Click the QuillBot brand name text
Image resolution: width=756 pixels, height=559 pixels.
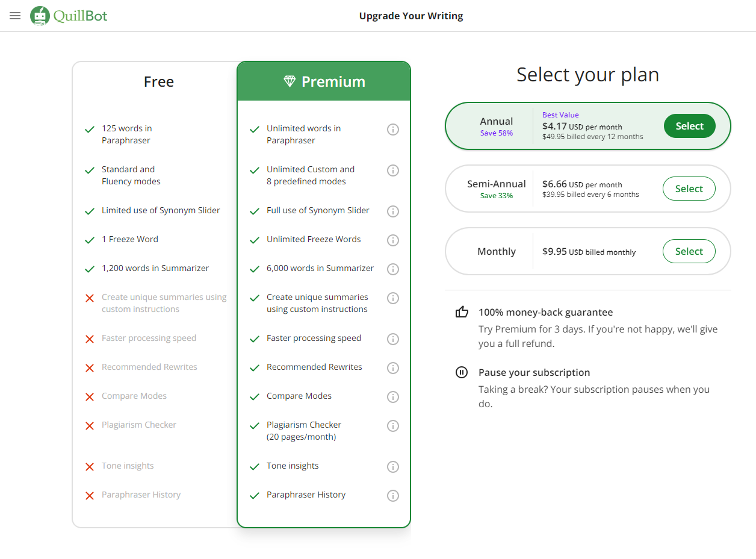80,16
